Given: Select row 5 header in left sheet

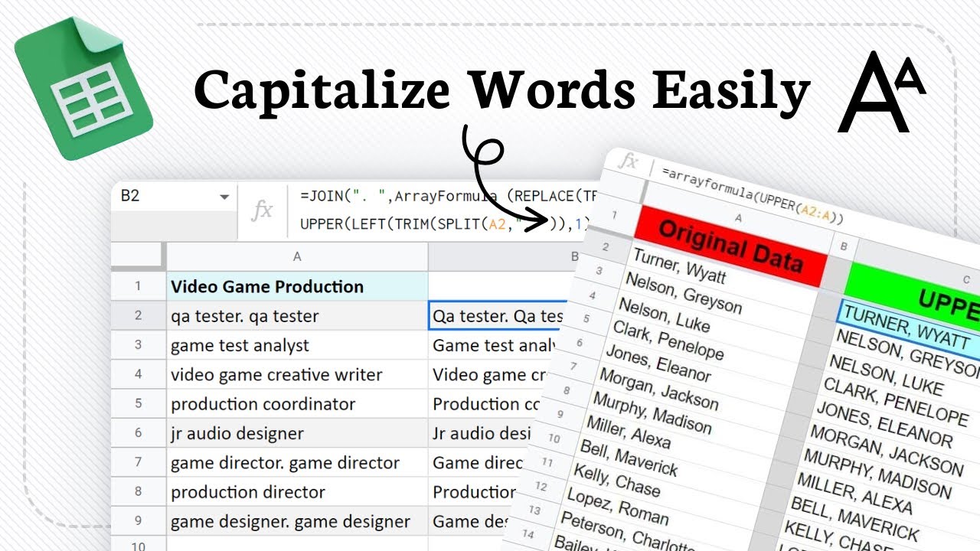Looking at the screenshot, I should click(139, 404).
